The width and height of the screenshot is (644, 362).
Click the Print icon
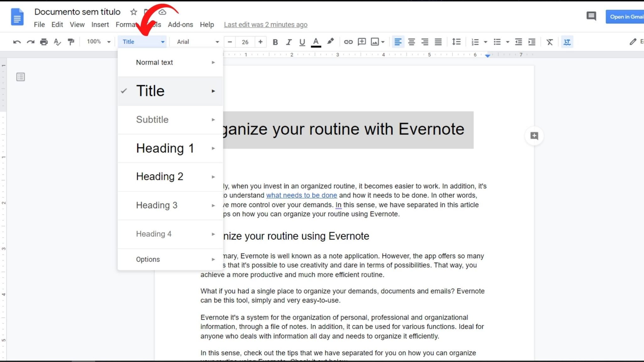click(44, 42)
